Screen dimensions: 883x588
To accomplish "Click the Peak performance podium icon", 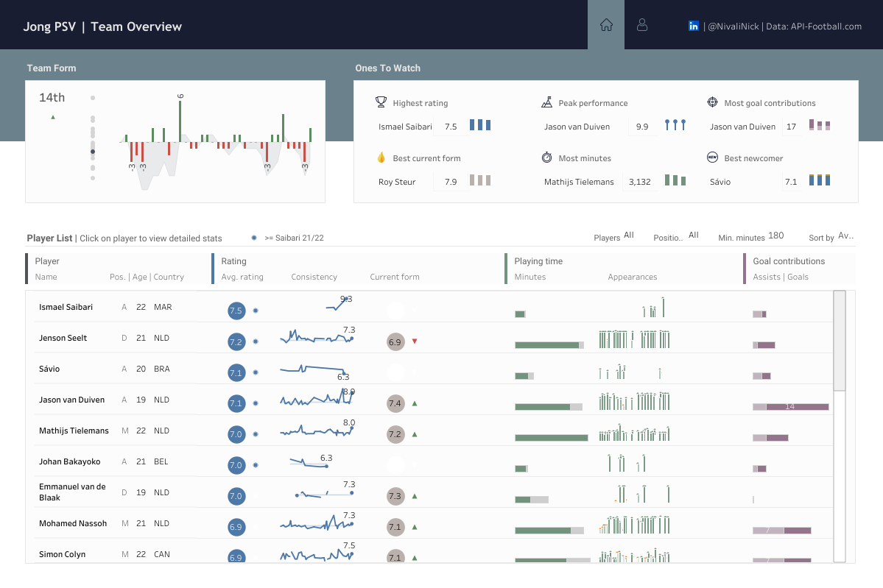I will pyautogui.click(x=546, y=103).
